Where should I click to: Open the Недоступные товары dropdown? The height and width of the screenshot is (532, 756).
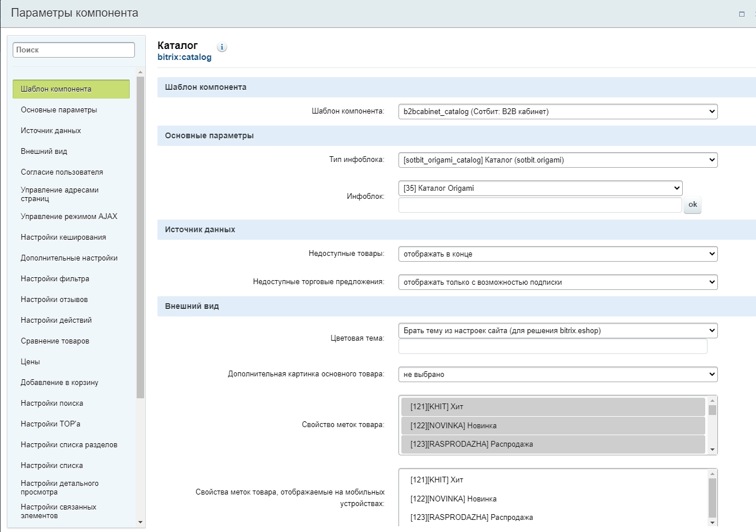[x=558, y=254]
